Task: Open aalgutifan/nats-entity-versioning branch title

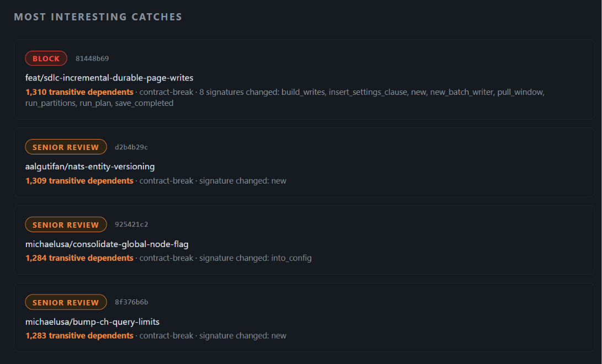Action: pos(90,166)
